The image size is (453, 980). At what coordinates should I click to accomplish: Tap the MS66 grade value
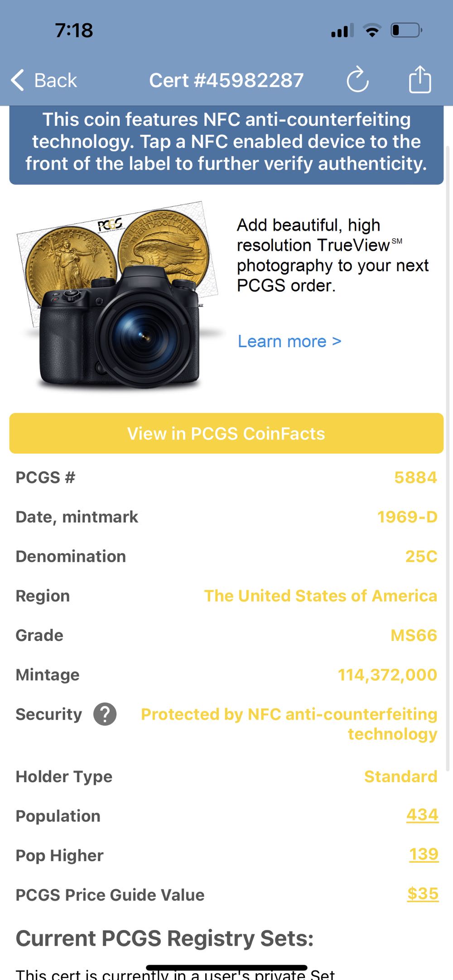click(x=414, y=636)
